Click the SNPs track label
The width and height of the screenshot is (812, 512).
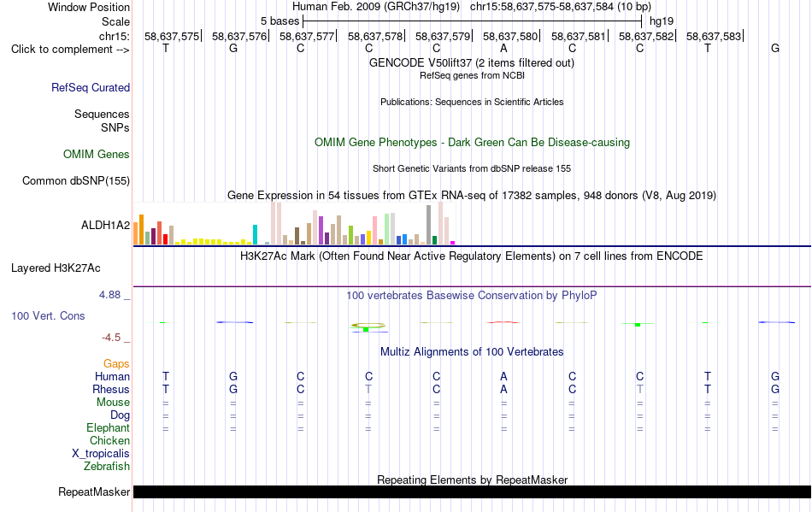click(115, 127)
